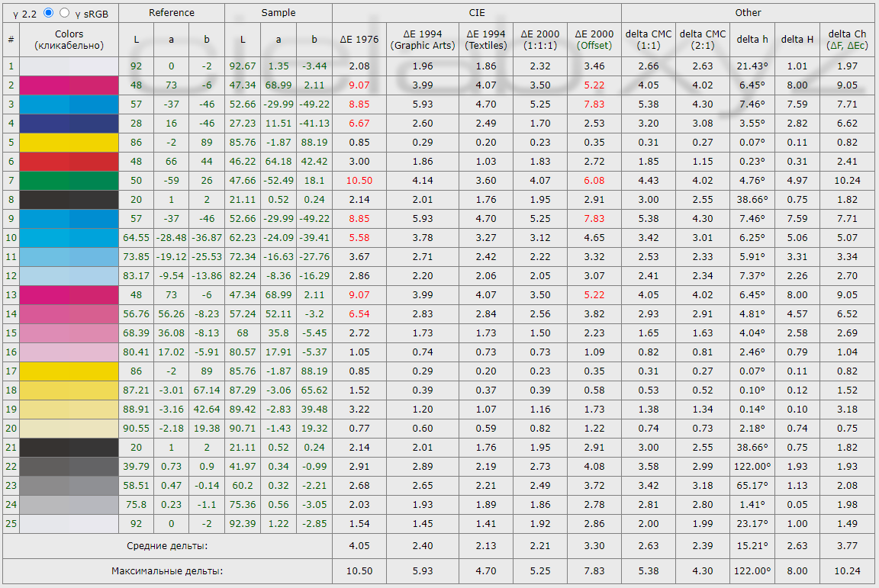Click the 'Other' group header

coord(749,12)
